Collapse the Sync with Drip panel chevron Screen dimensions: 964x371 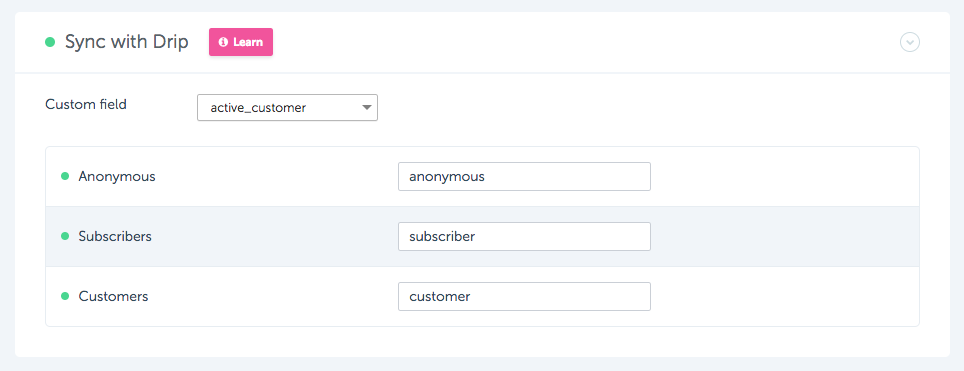910,42
